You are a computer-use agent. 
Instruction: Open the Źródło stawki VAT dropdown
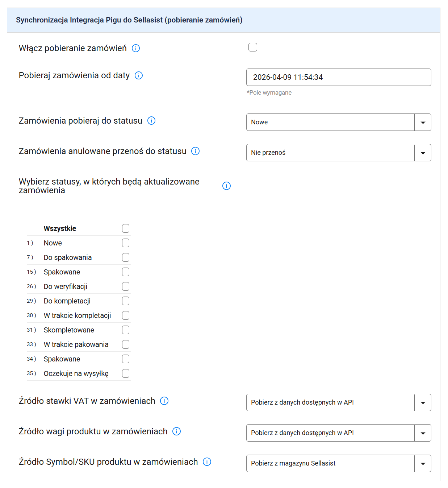[x=338, y=402]
